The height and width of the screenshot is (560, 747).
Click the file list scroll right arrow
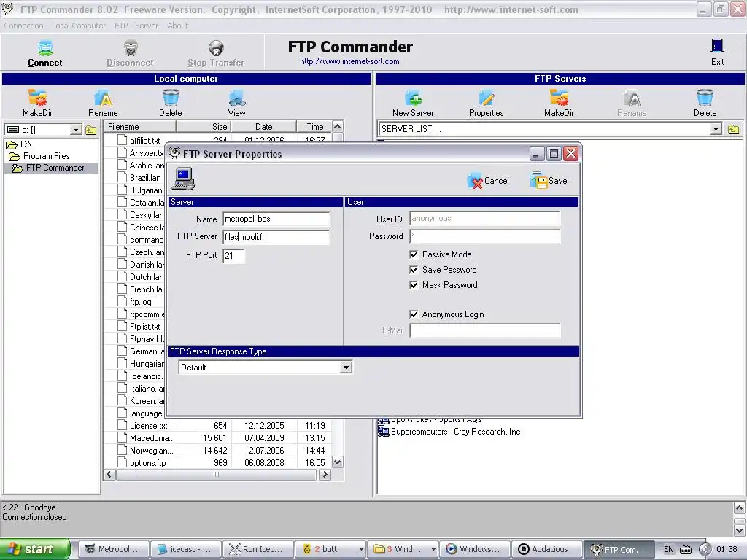(x=325, y=475)
